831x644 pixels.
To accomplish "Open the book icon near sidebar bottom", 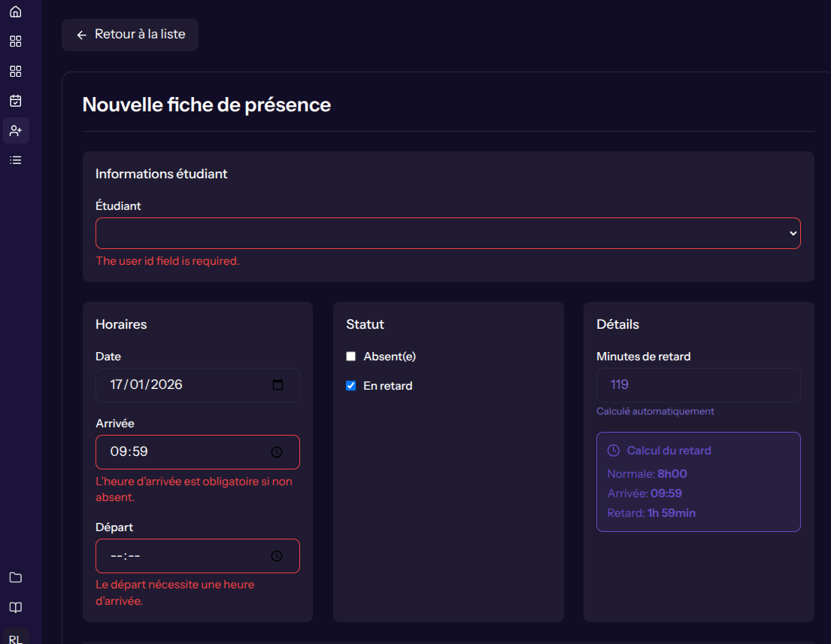I will pyautogui.click(x=15, y=607).
